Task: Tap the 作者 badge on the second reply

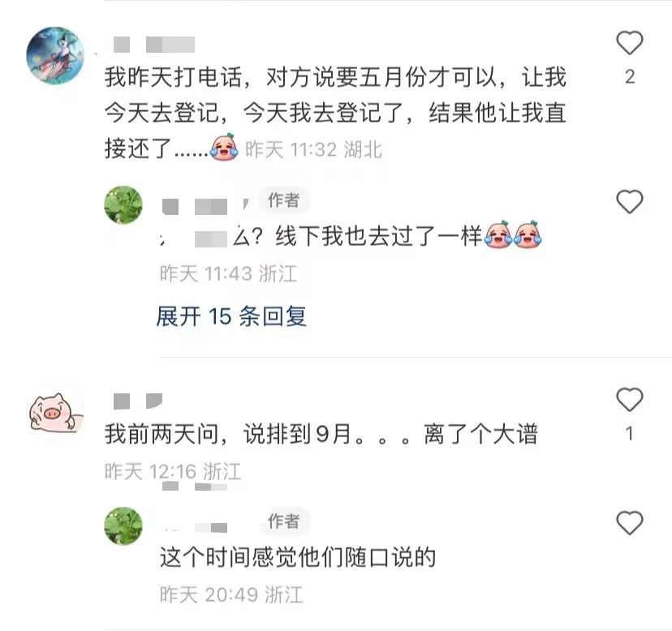Action: [x=284, y=522]
